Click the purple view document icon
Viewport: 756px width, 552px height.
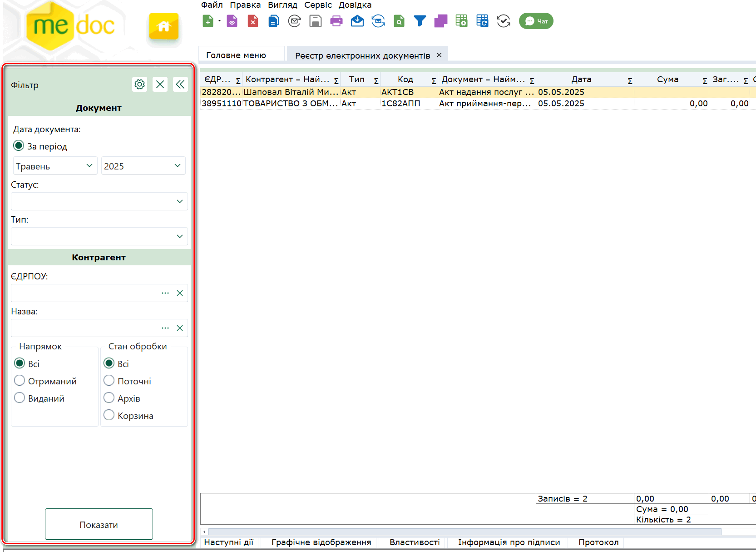coord(232,21)
